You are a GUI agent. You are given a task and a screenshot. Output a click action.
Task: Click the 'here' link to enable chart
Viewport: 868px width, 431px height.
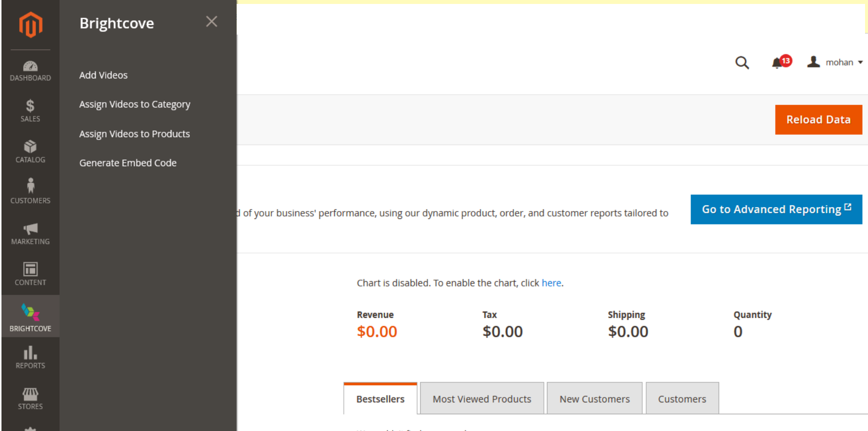(x=551, y=283)
